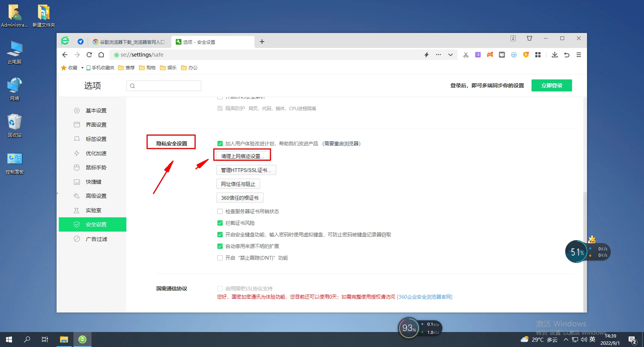This screenshot has height=347, width=644.
Task: Open 广告过滤 in sidebar
Action: click(93, 239)
